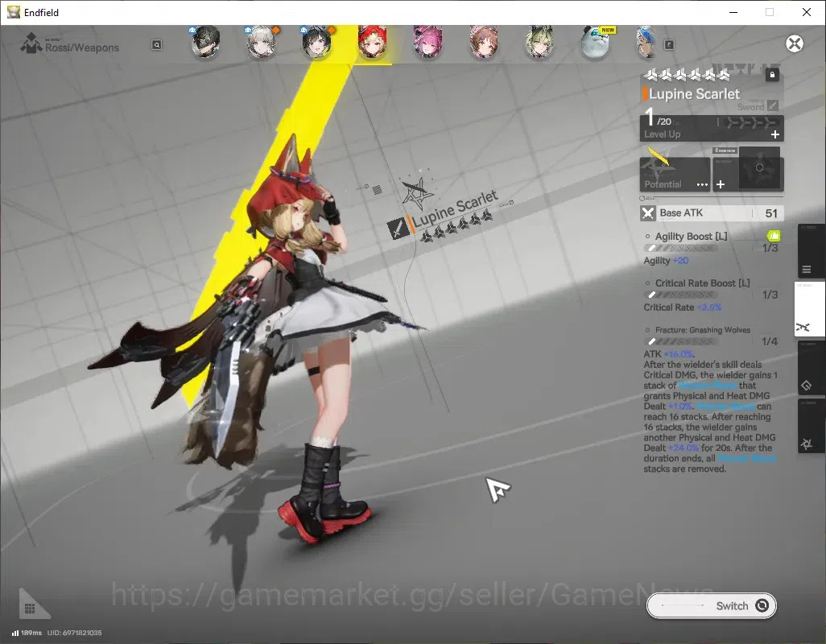
Task: Click the 1/4 level of Gnashing Wolves
Action: (770, 341)
